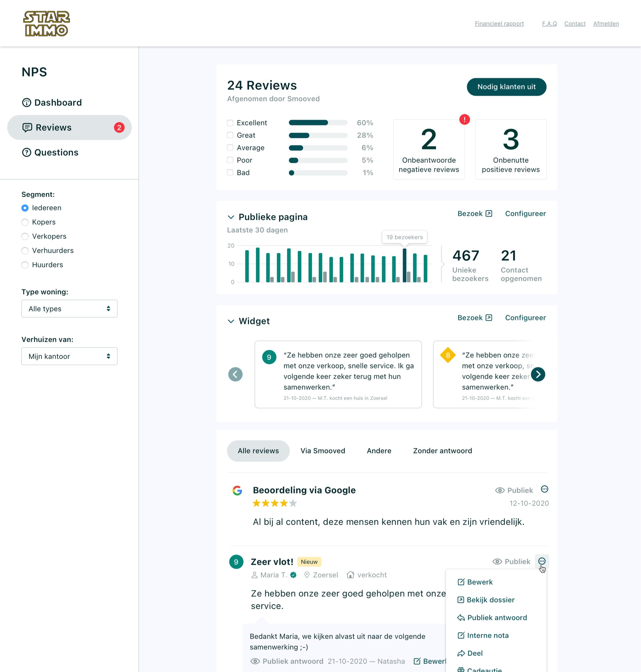Select the Huurders segment radio button
The height and width of the screenshot is (672, 641).
[25, 265]
